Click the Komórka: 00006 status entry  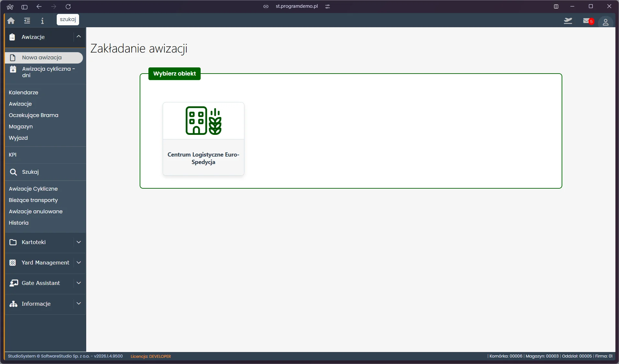click(506, 356)
